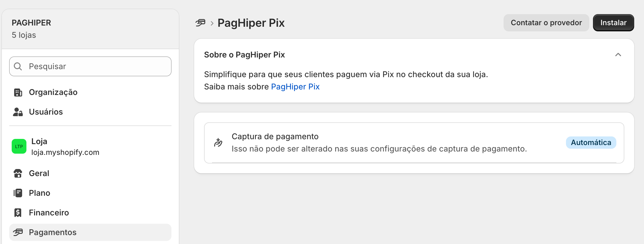Screen dimensions: 644x244
Task: Click the payments breadcrumb icon beside PagHiper Pix
Action: click(x=200, y=23)
